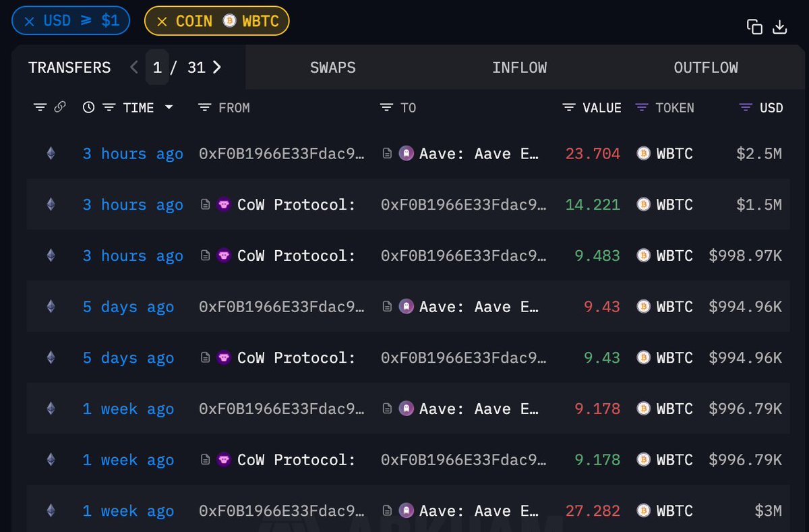Click the WBTC coin icon in filter chip
Viewport: 809px width, 532px height.
pyautogui.click(x=229, y=21)
